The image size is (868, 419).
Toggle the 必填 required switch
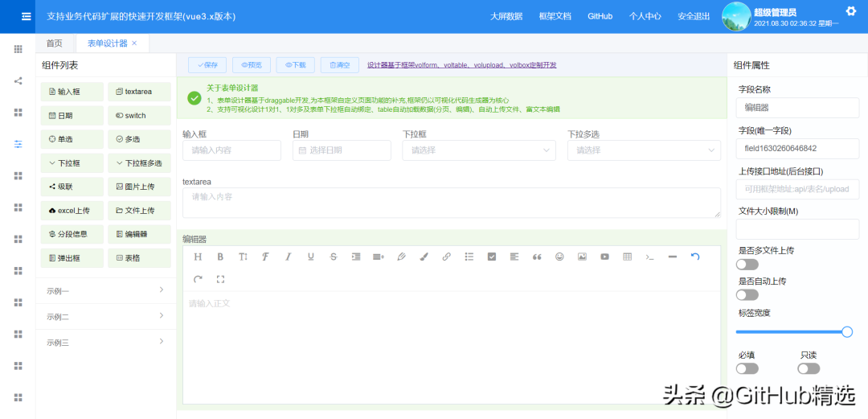point(747,368)
